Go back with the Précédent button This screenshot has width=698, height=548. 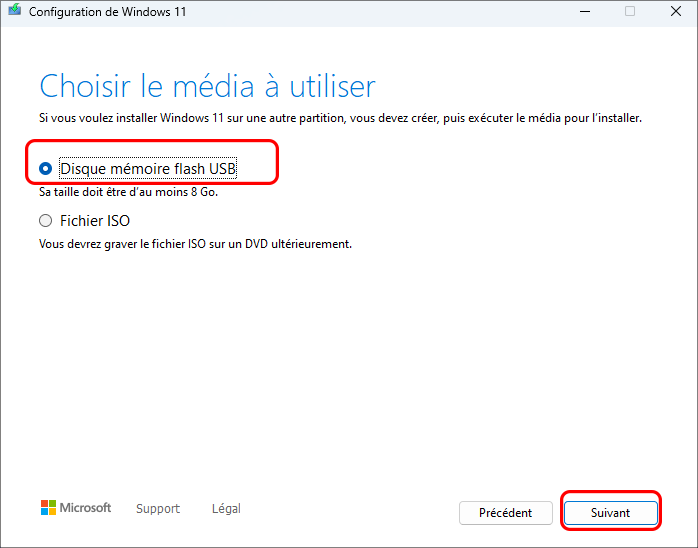pyautogui.click(x=506, y=513)
